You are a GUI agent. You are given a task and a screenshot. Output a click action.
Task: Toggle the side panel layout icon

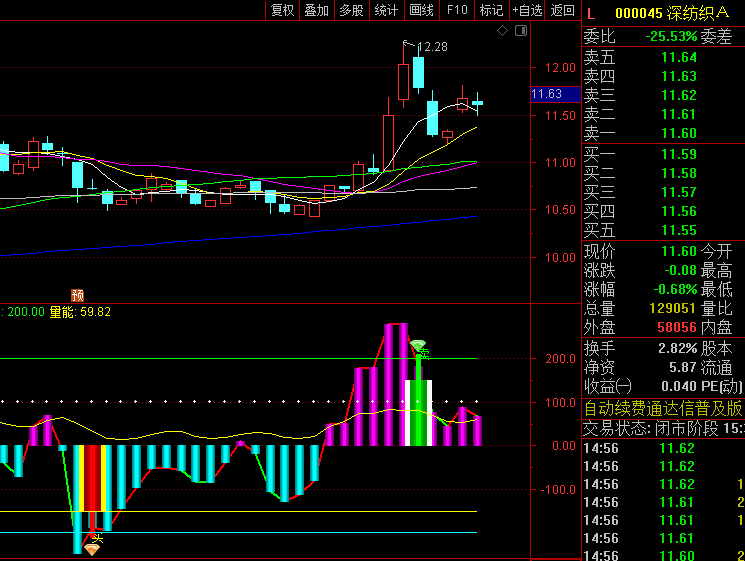pos(521,31)
